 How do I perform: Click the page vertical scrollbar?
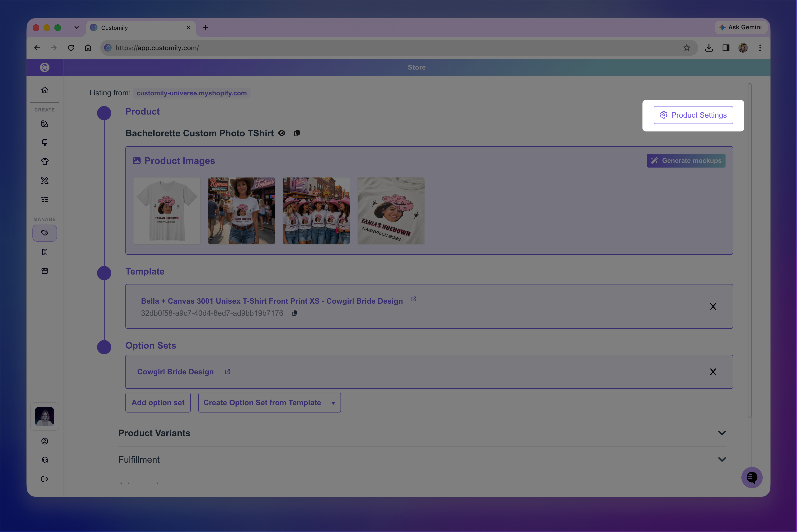[x=749, y=251]
